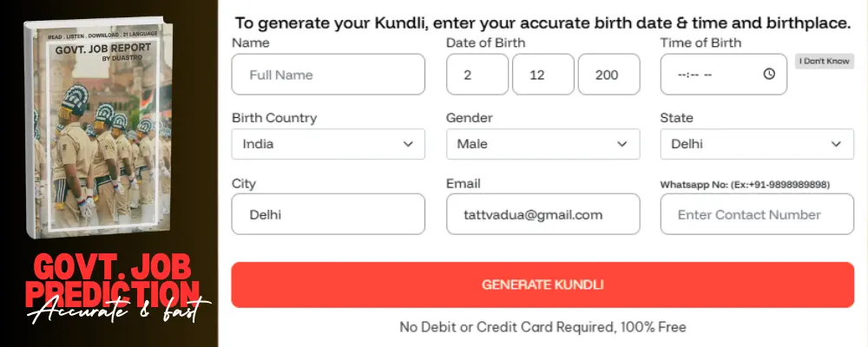The width and height of the screenshot is (868, 347).
Task: Select the birth day field showing 2
Action: click(477, 75)
